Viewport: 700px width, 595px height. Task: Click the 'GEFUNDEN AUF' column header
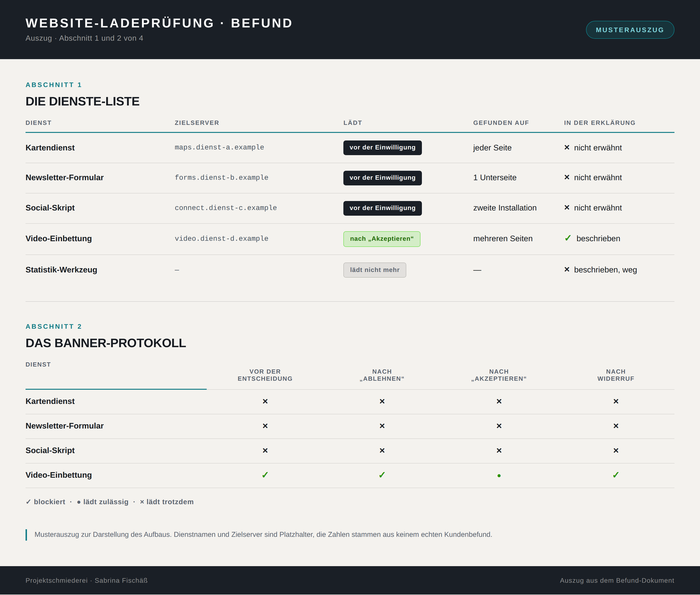click(x=501, y=123)
